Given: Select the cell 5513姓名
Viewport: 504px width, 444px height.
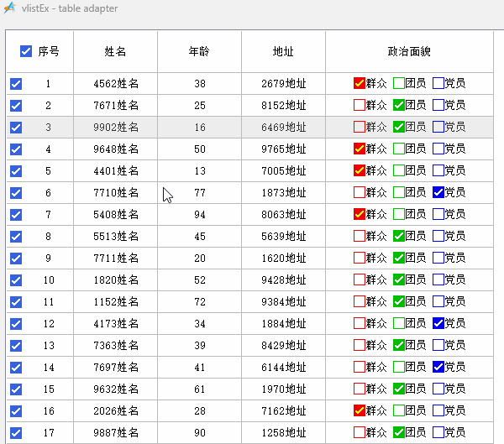Looking at the screenshot, I should (x=115, y=237).
